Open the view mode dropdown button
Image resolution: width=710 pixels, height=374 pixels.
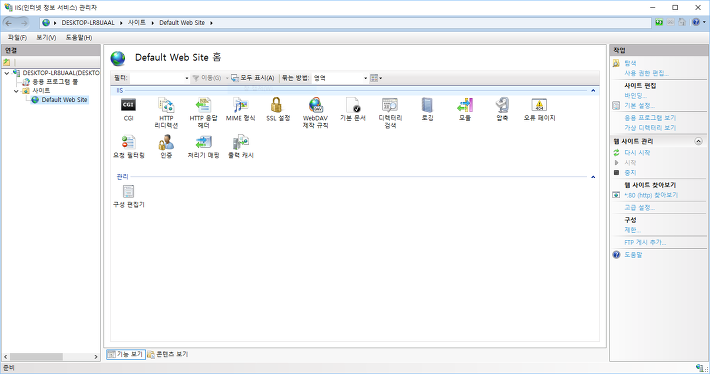pos(376,78)
